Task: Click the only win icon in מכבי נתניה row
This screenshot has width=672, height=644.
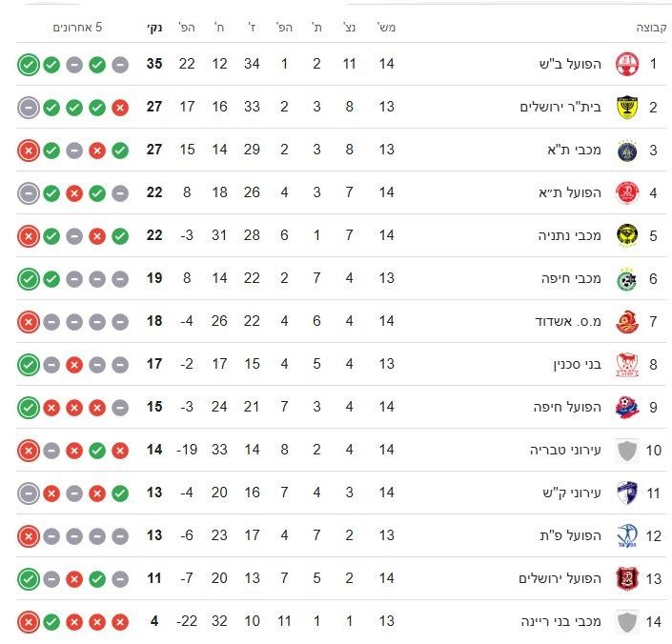Action: coord(120,236)
